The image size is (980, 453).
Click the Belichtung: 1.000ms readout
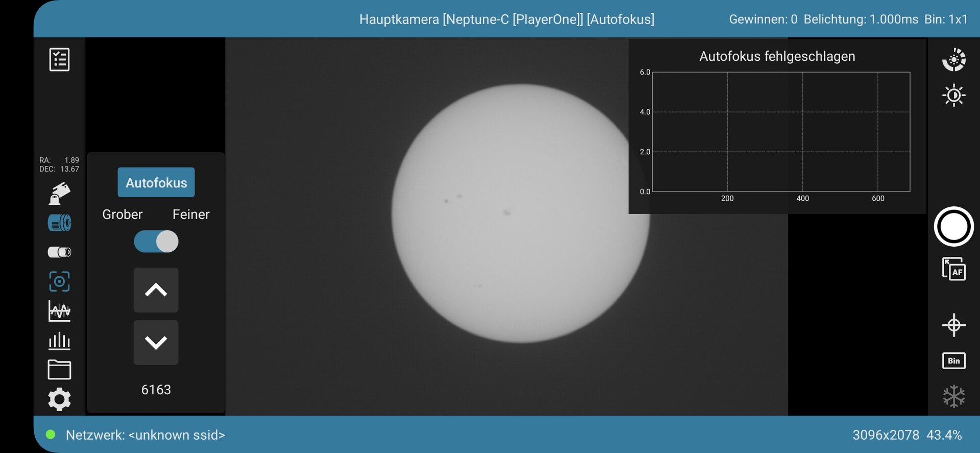point(861,19)
